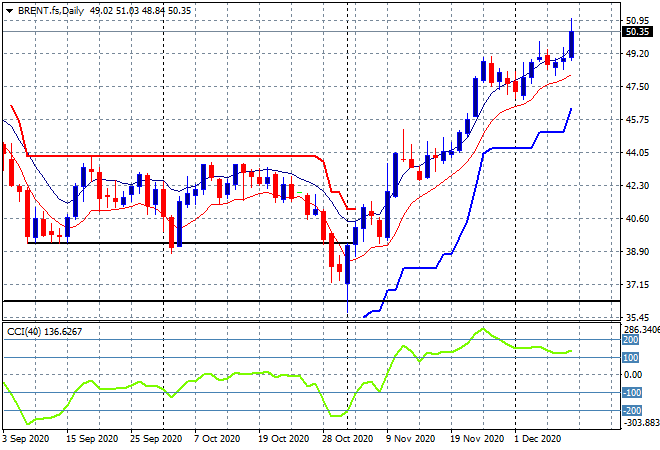Select the thick red horizontal resistance line
The width and height of the screenshot is (660, 450).
pyautogui.click(x=170, y=156)
